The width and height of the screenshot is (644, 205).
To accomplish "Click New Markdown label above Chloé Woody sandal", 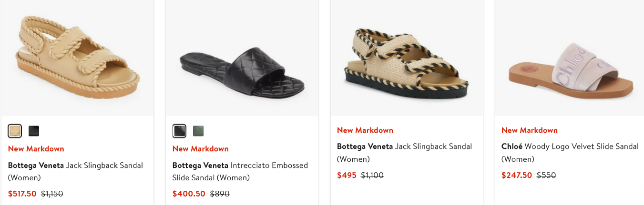I will (x=530, y=130).
